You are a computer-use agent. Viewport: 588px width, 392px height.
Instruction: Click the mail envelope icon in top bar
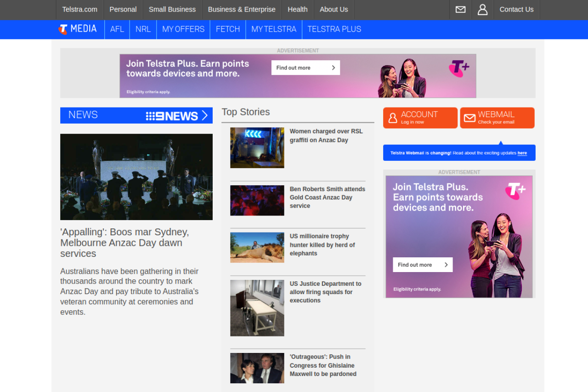[460, 10]
